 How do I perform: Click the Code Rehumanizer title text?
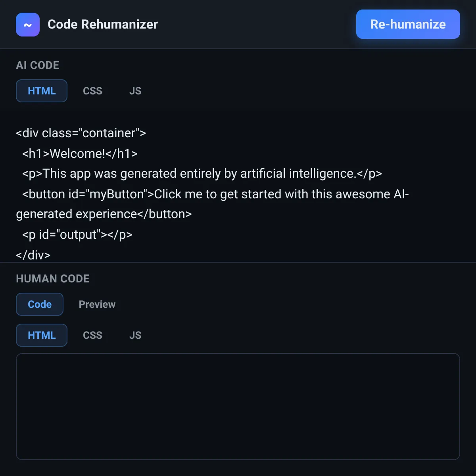point(103,24)
